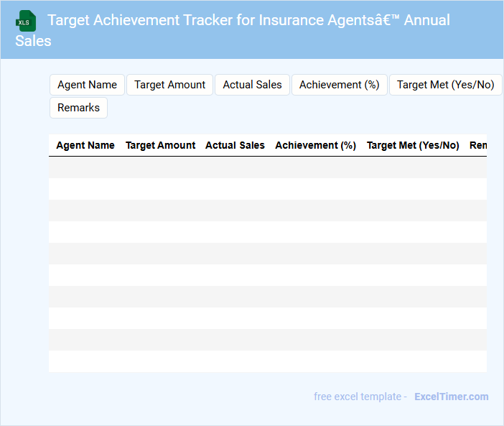Click the Achievement (%) tag button
Viewport: 504px width, 426px height.
(339, 85)
